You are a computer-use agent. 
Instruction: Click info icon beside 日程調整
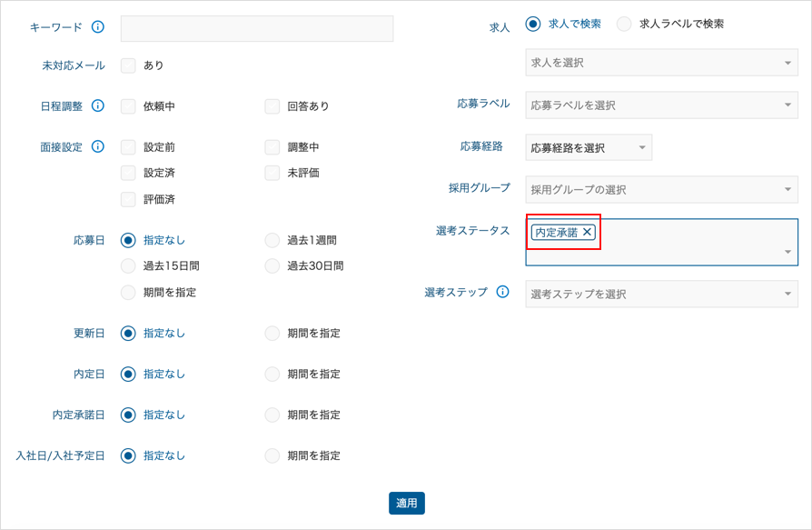click(x=98, y=105)
